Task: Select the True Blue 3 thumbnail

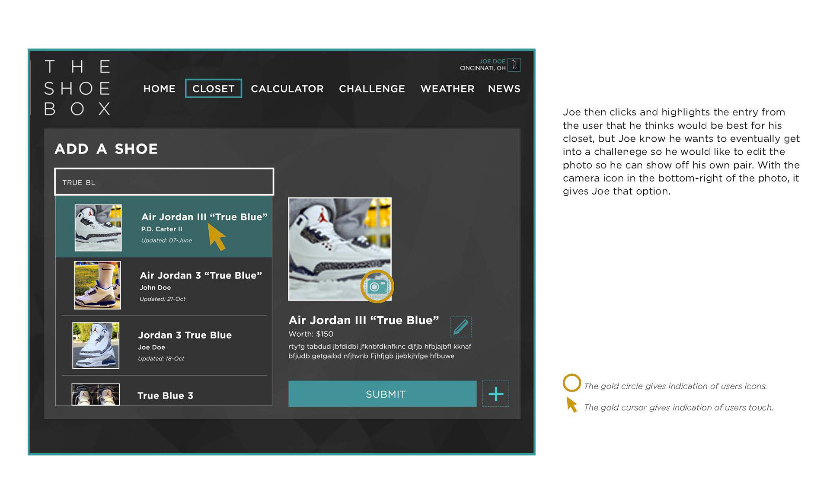Action: (96, 395)
